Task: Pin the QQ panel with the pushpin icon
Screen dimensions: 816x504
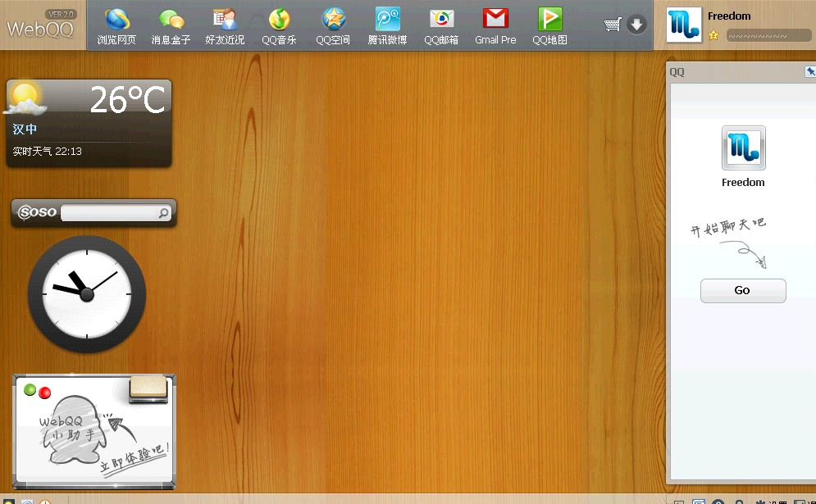Action: 810,72
